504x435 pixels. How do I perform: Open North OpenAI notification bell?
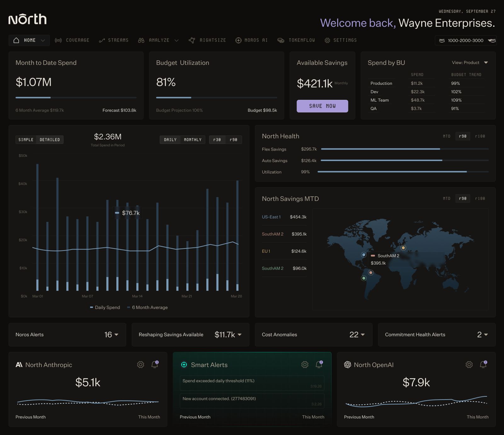[x=483, y=364]
